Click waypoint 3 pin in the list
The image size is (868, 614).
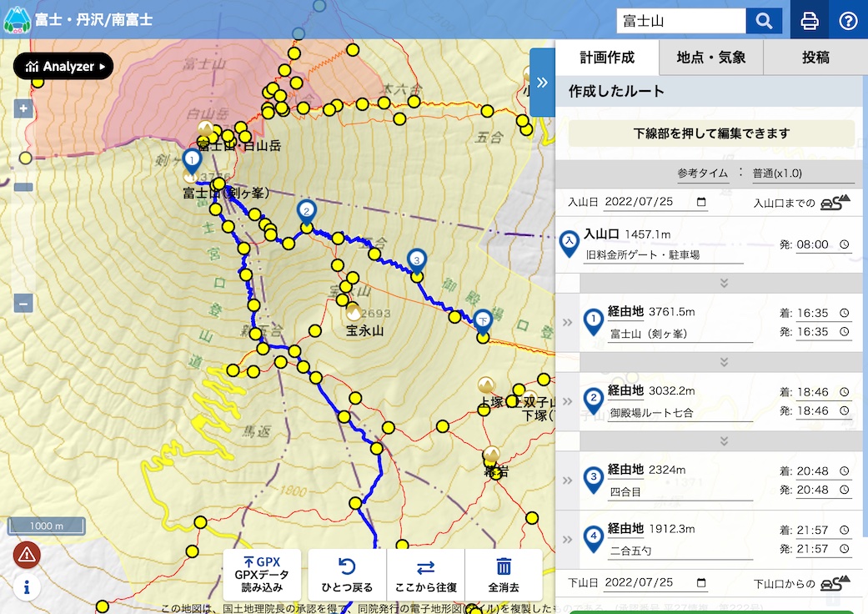[x=594, y=481]
